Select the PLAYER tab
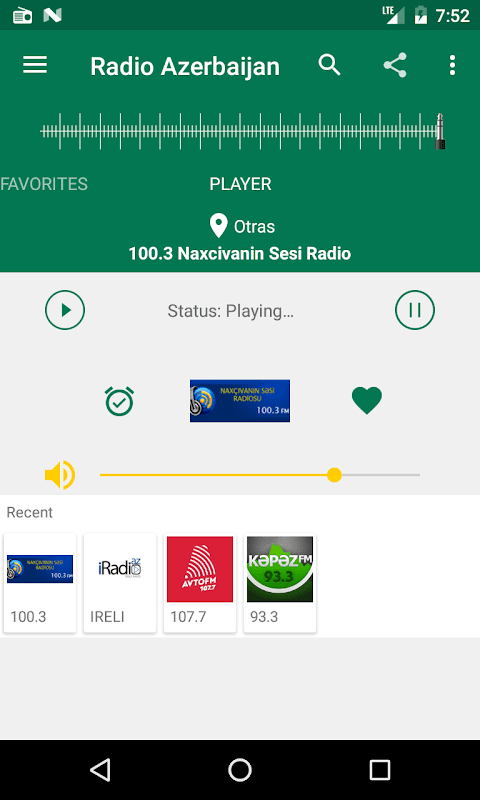This screenshot has width=480, height=800. [240, 184]
